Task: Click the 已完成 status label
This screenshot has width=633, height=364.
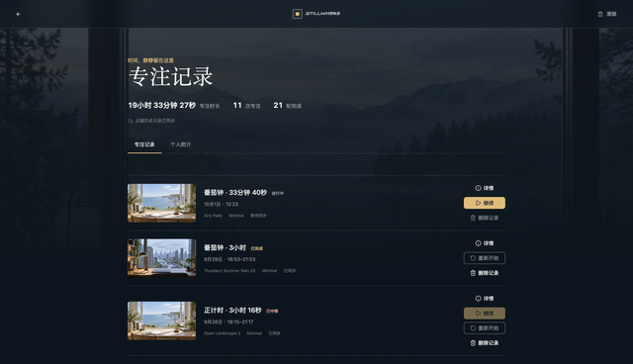Action: (x=257, y=248)
